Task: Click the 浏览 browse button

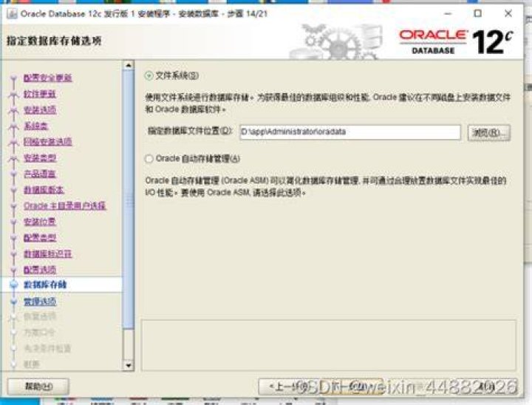Action: tap(489, 132)
